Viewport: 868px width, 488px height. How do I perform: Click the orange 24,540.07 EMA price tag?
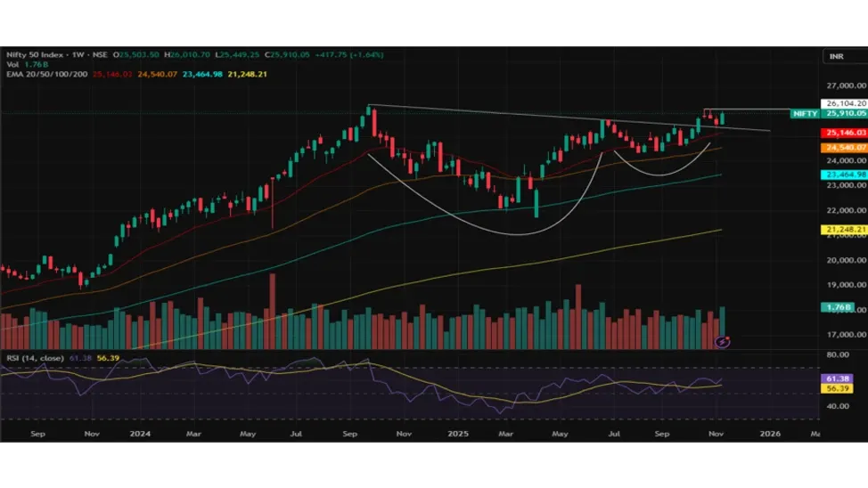tap(842, 147)
